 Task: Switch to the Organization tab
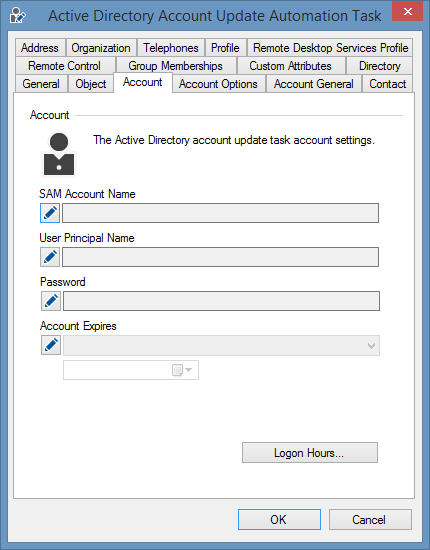tap(101, 48)
